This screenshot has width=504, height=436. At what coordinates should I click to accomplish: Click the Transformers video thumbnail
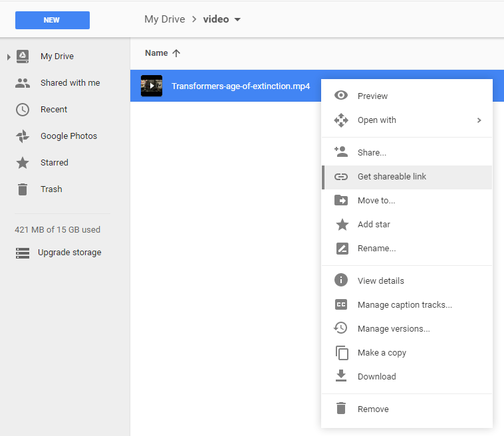tap(152, 86)
